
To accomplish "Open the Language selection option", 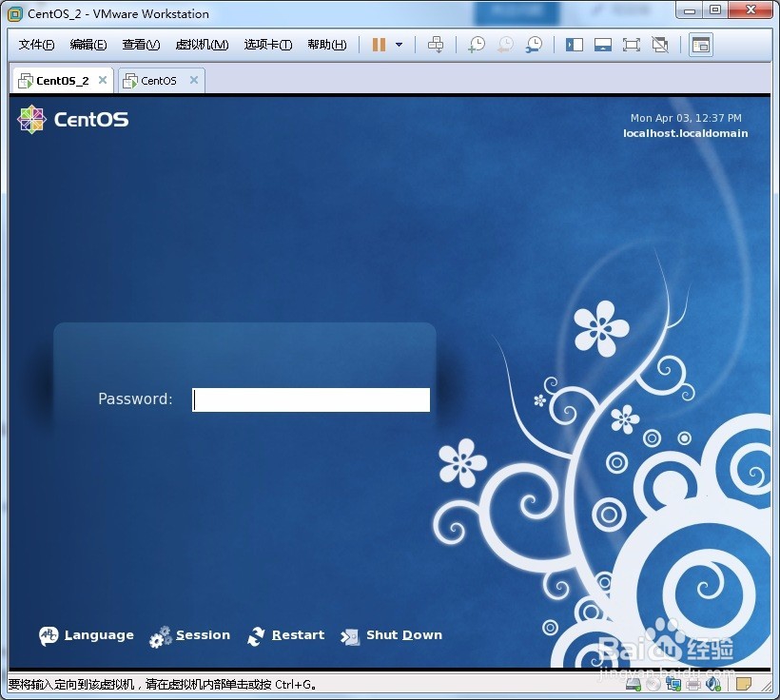I will coord(87,635).
